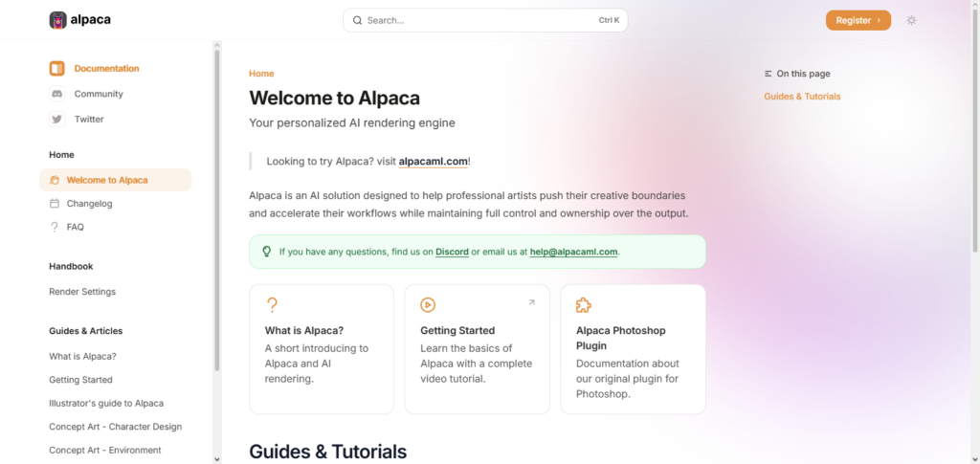
Task: Click the sidebar scroll down arrow
Action: coord(217,459)
